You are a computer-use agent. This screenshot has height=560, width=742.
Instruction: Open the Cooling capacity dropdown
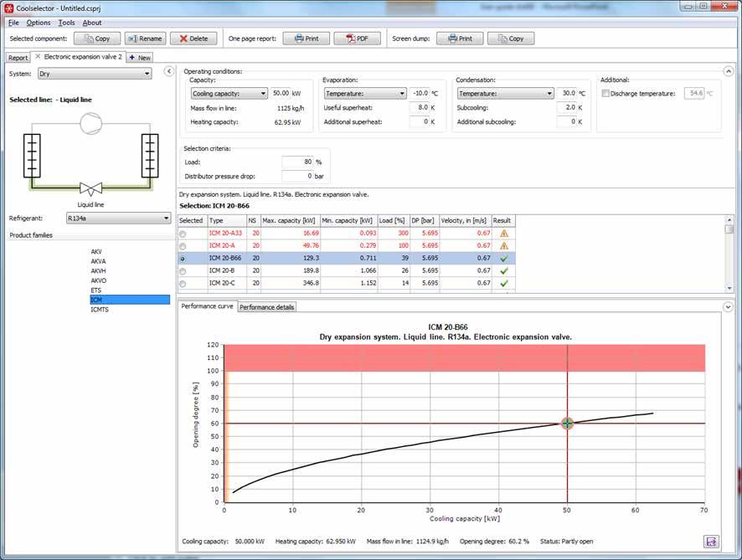(x=229, y=94)
